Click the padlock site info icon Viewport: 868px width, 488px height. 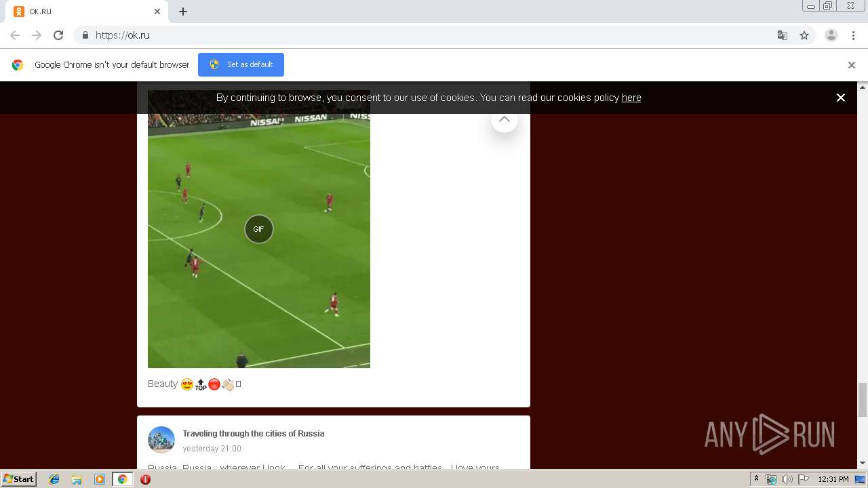click(85, 35)
